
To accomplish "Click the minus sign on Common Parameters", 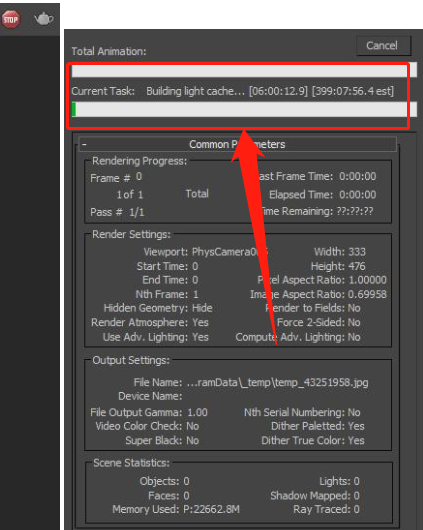I will tap(84, 144).
